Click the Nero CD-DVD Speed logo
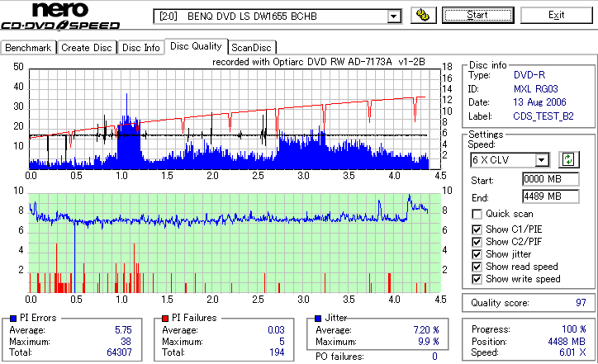Viewport: 598px width, 364px height. click(60, 16)
